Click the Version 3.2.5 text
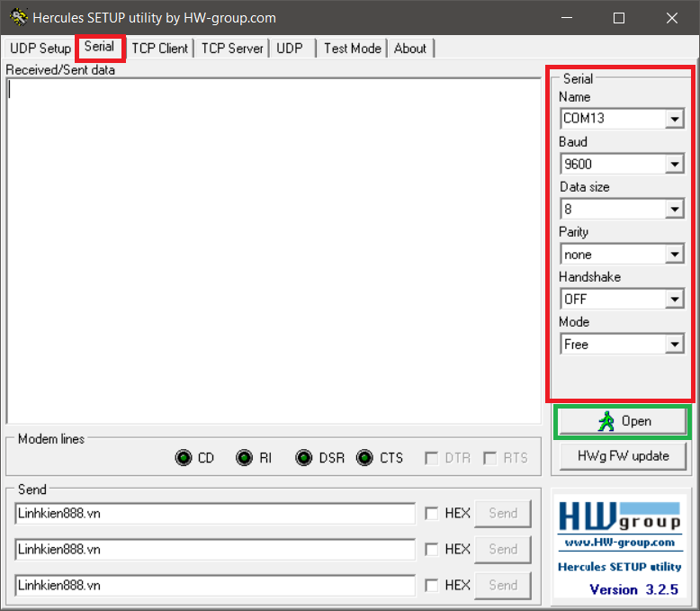 click(x=634, y=589)
